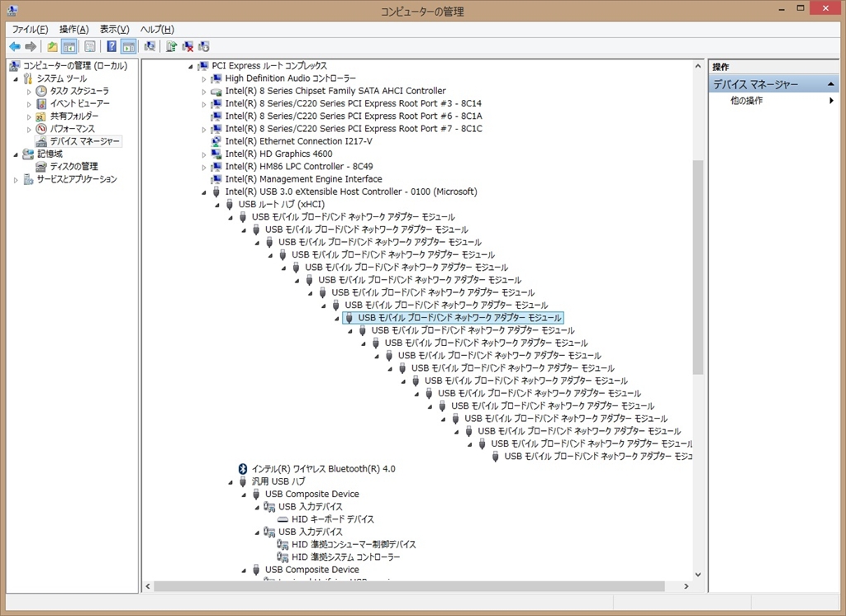Image resolution: width=846 pixels, height=616 pixels.
Task: Expand the 共有フォルダー node
Action: [x=29, y=116]
